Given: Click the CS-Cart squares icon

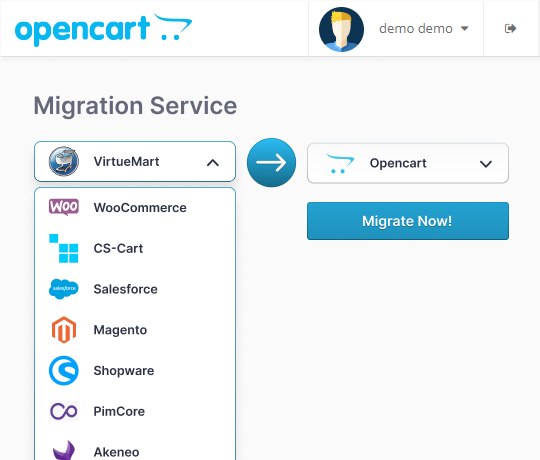Looking at the screenshot, I should click(x=64, y=248).
